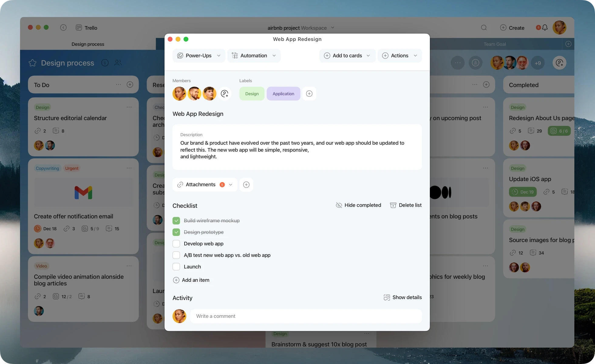Open the 6/6 checklist badge on Redesign About Us

(x=559, y=131)
